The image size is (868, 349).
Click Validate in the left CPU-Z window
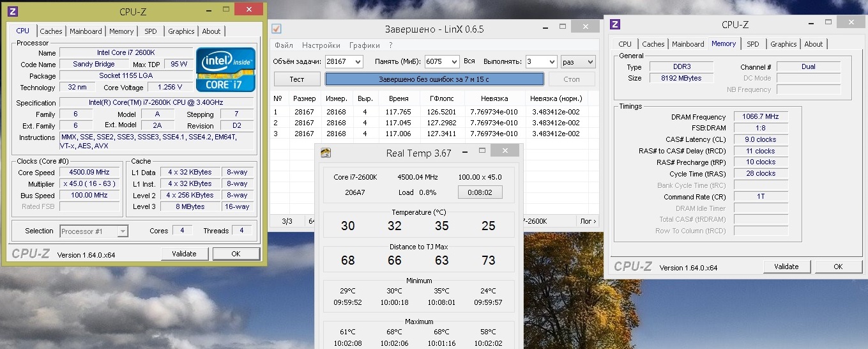click(184, 254)
